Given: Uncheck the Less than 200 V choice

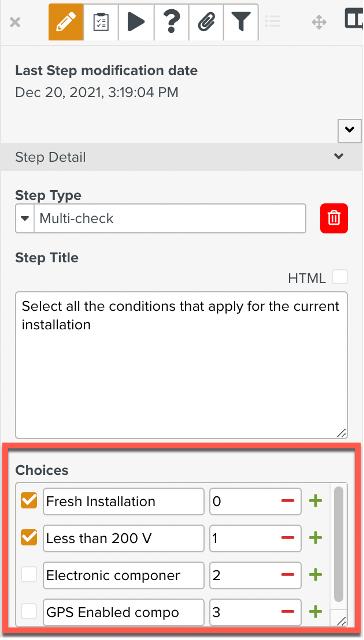Looking at the screenshot, I should tap(29, 538).
